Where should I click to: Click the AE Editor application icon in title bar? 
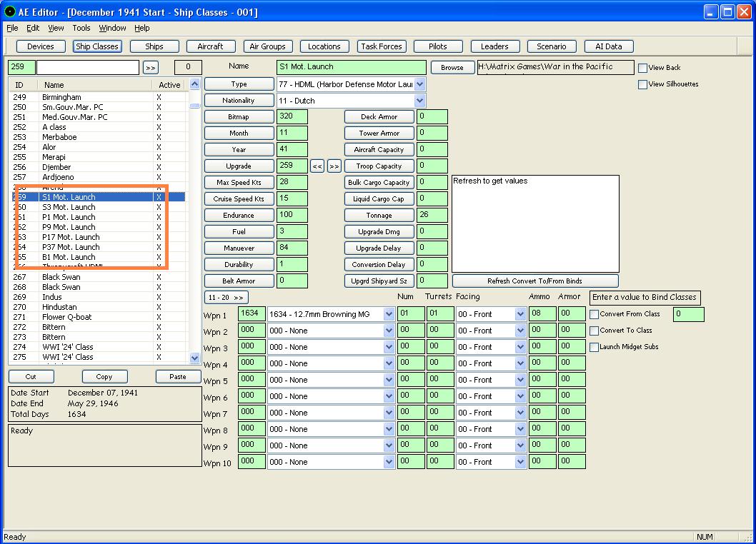(x=9, y=11)
